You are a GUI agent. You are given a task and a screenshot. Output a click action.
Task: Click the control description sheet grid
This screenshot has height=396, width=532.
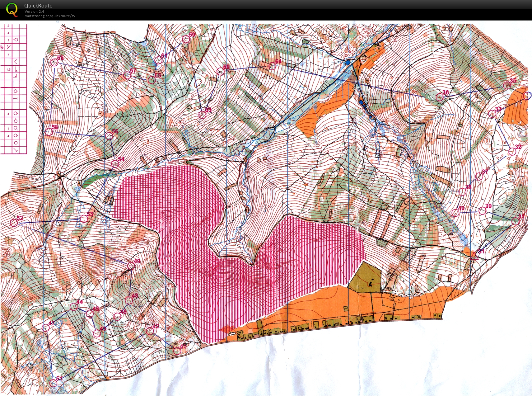pos(13,89)
